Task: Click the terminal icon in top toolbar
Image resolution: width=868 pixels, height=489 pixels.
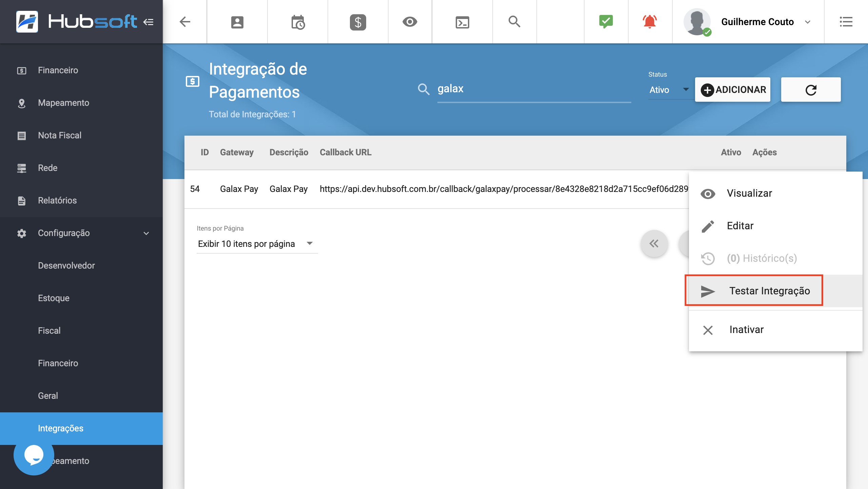Action: [x=462, y=22]
